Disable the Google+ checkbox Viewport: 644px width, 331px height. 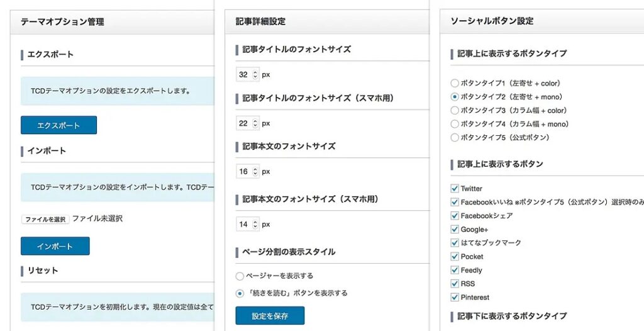(x=454, y=229)
